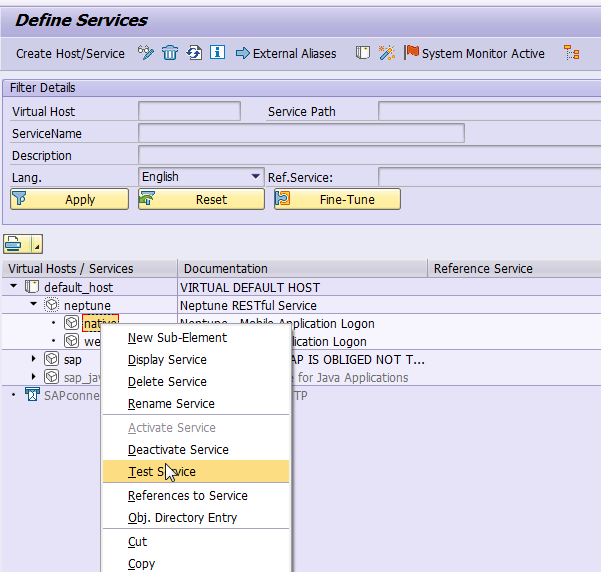Open the printer button dropdown arrow
601x572 pixels.
(x=37, y=244)
